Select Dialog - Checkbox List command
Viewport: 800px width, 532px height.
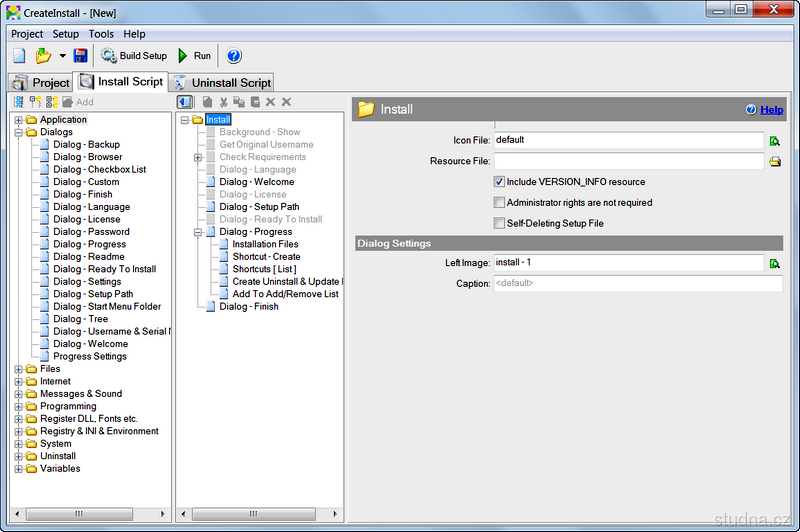[x=99, y=169]
